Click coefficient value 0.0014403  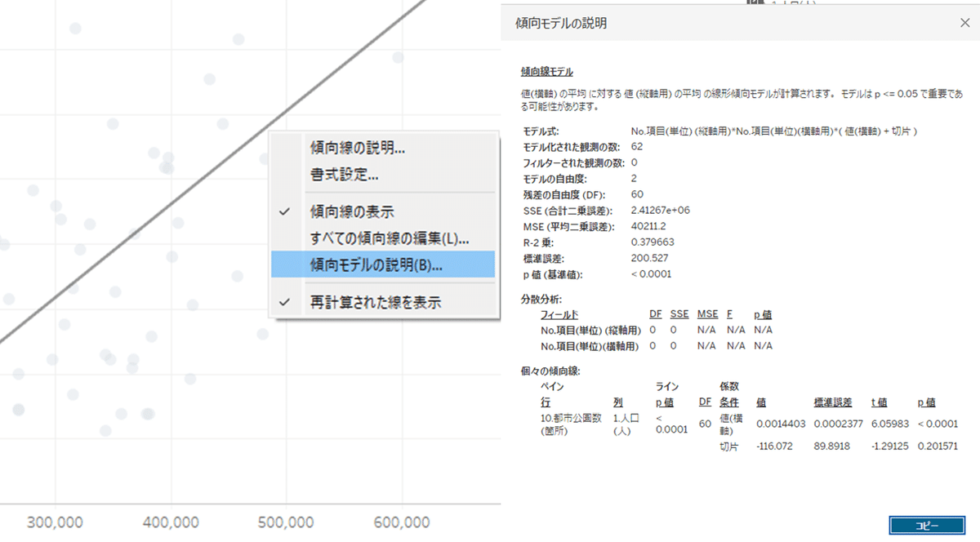[x=779, y=424]
